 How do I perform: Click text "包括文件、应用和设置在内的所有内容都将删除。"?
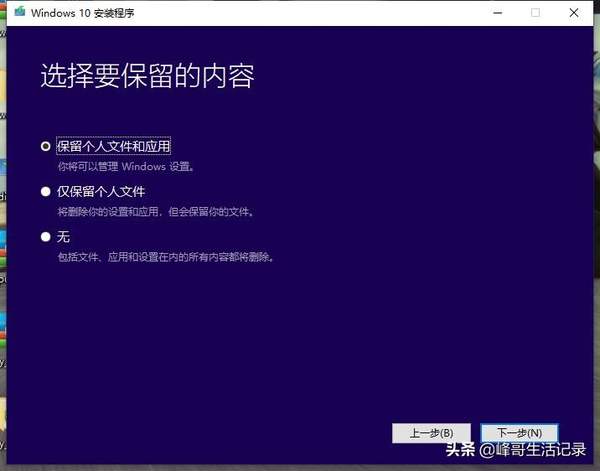pyautogui.click(x=166, y=257)
